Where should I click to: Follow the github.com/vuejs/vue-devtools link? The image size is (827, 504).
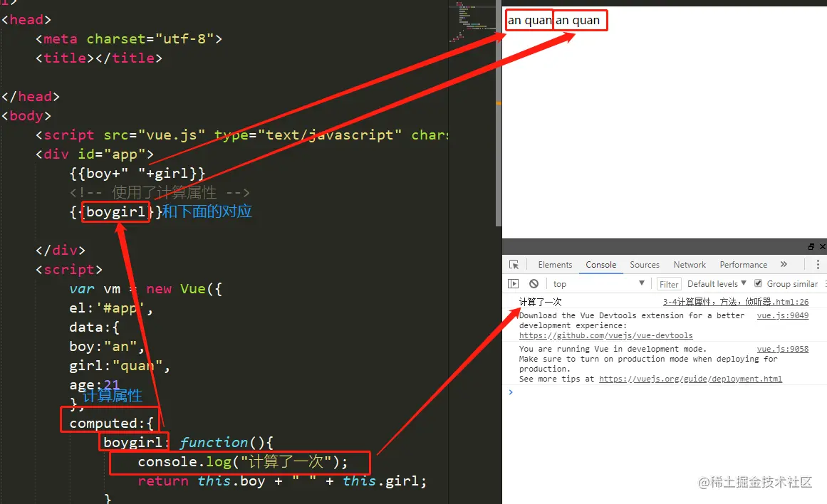(x=605, y=335)
